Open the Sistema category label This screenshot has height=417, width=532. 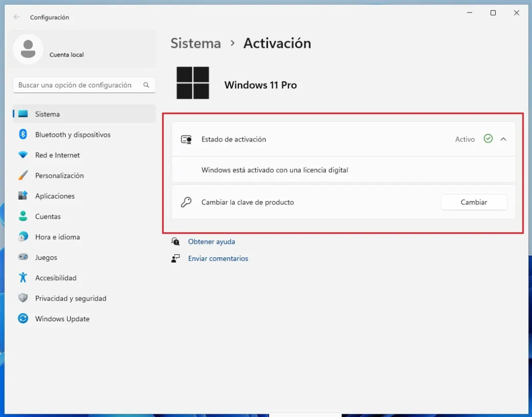pos(47,114)
